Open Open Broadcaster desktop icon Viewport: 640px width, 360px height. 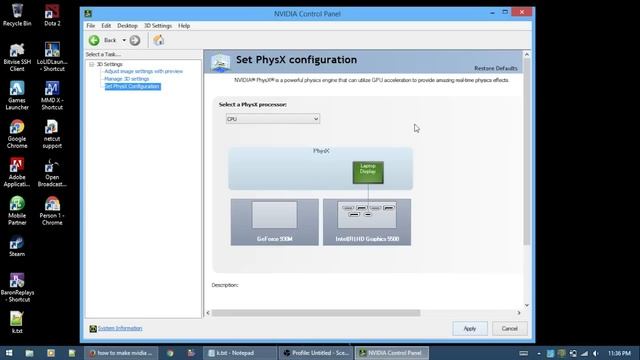52,172
